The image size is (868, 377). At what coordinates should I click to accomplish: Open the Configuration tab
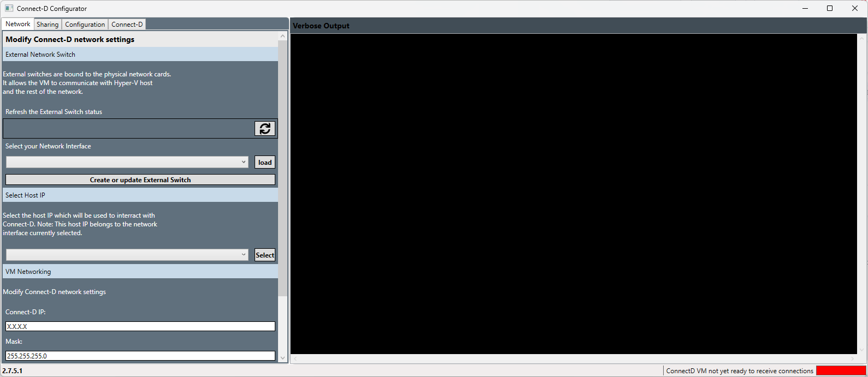pos(85,25)
